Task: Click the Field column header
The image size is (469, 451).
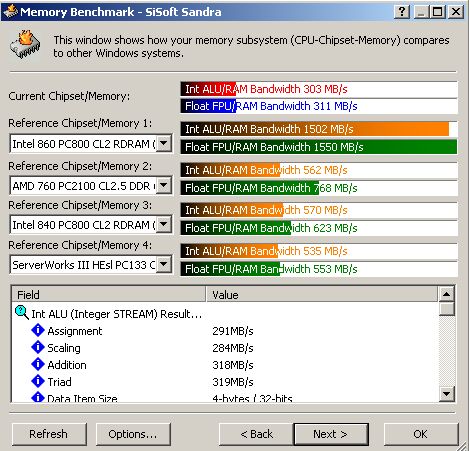Action: pyautogui.click(x=109, y=295)
